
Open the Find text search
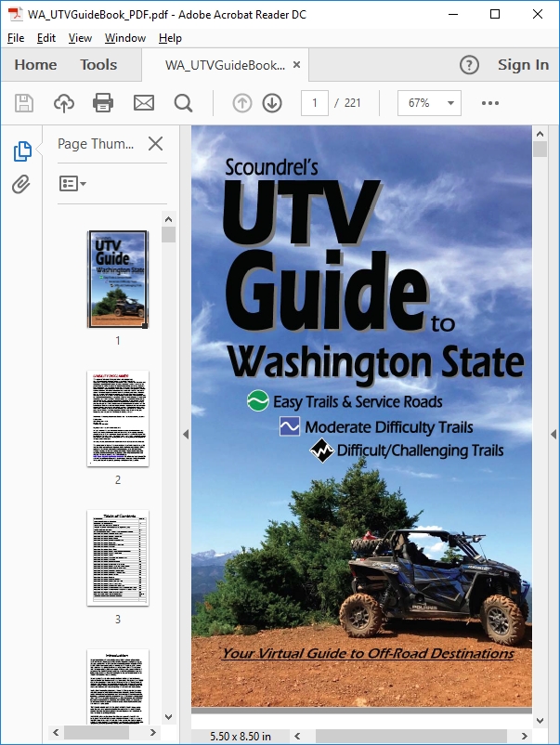183,102
